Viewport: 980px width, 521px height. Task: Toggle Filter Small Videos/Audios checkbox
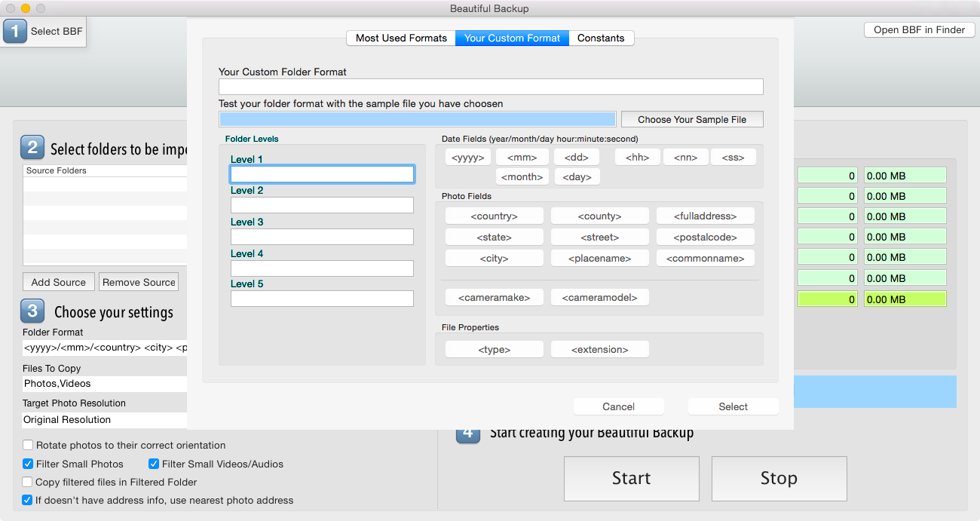tap(154, 464)
